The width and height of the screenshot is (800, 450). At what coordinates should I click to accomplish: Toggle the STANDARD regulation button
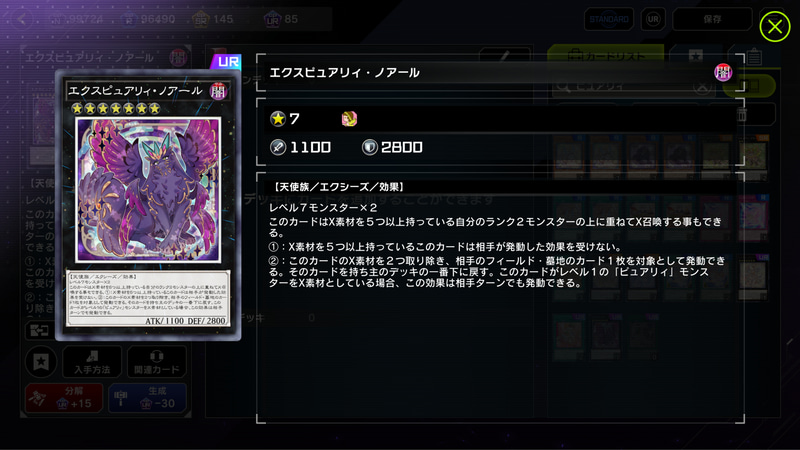pos(609,19)
